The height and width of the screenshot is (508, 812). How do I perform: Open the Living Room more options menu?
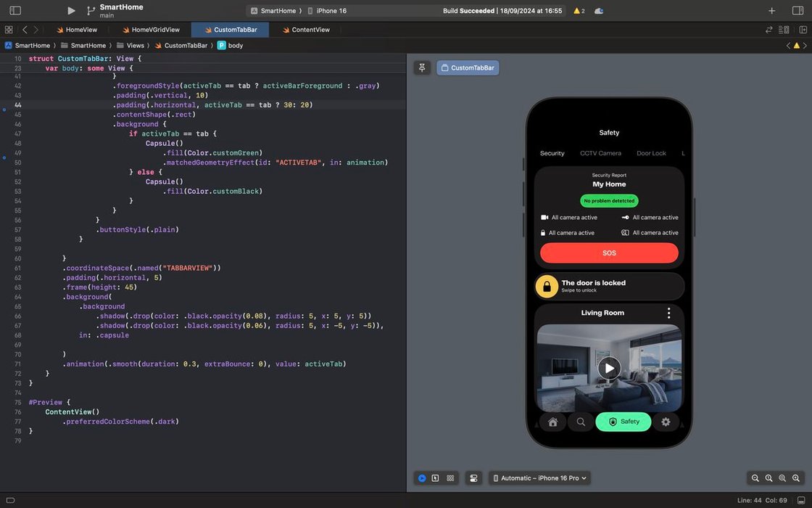point(668,313)
